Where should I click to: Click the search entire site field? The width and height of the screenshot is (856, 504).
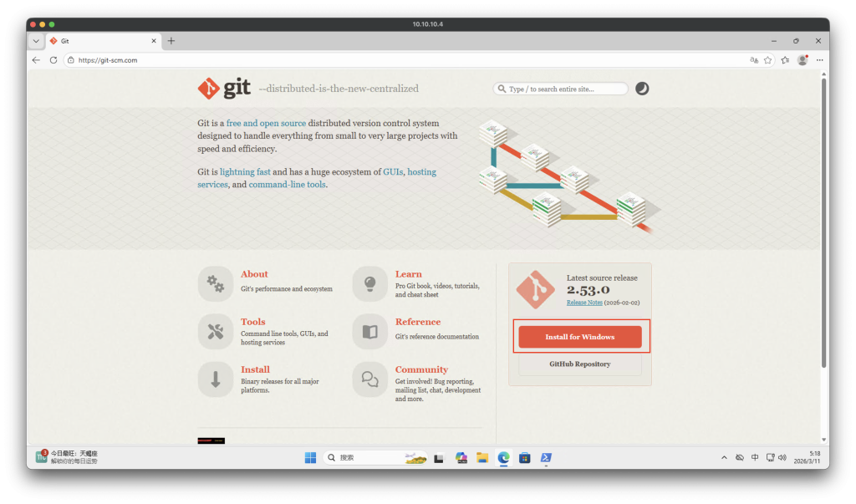point(565,89)
